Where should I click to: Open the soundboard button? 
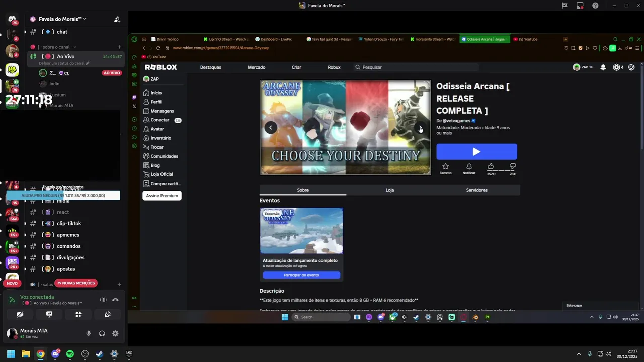pyautogui.click(x=108, y=314)
